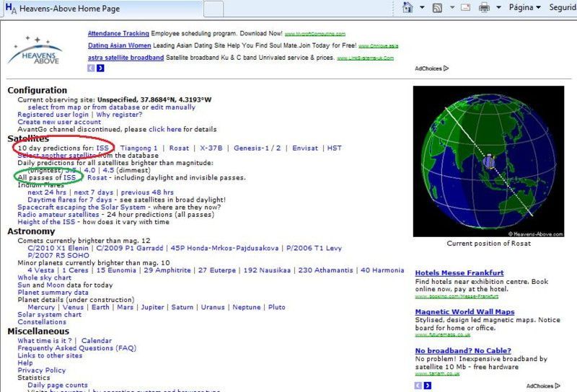
Task: Click select from map link
Action: pyautogui.click(x=55, y=107)
